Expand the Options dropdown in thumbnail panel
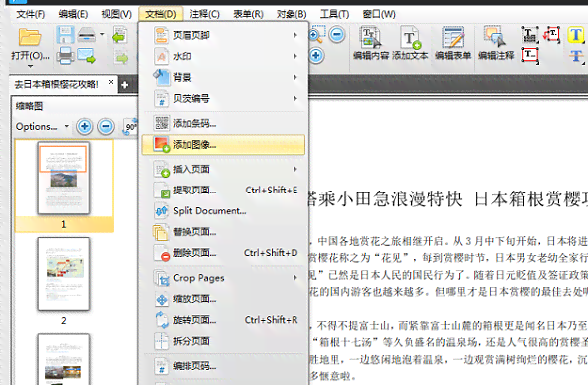The width and height of the screenshot is (588, 385). 42,127
